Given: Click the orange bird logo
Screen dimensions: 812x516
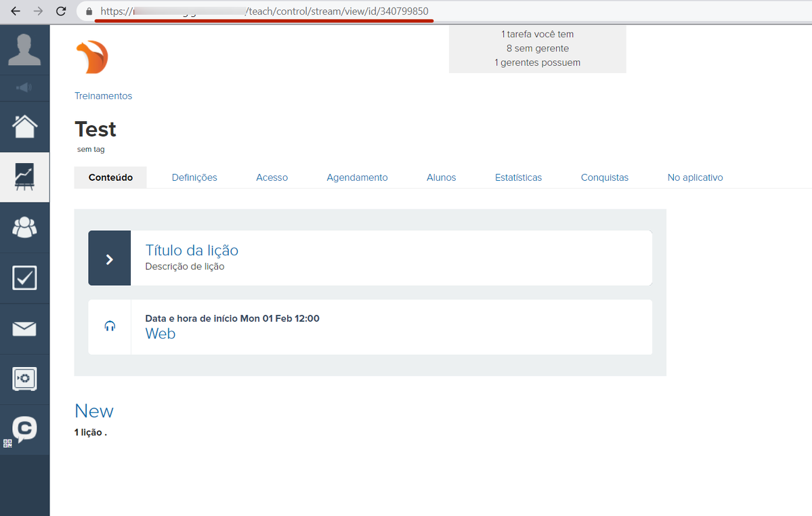Looking at the screenshot, I should coord(92,57).
